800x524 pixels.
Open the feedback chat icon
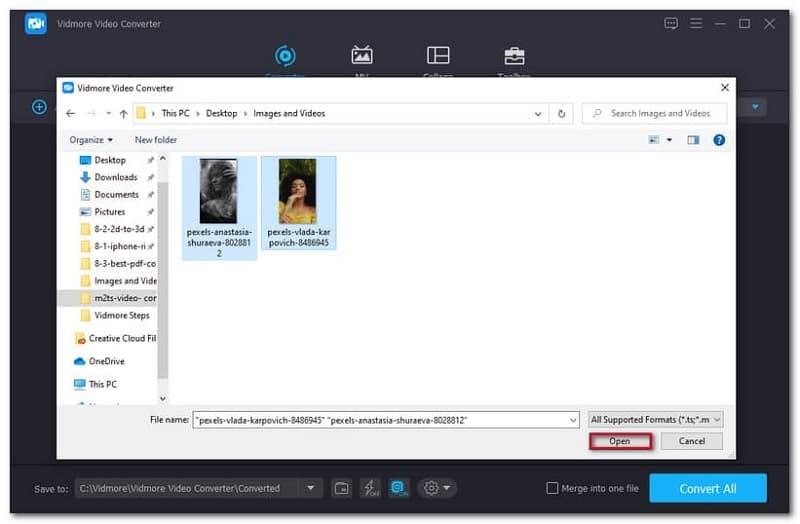click(670, 23)
